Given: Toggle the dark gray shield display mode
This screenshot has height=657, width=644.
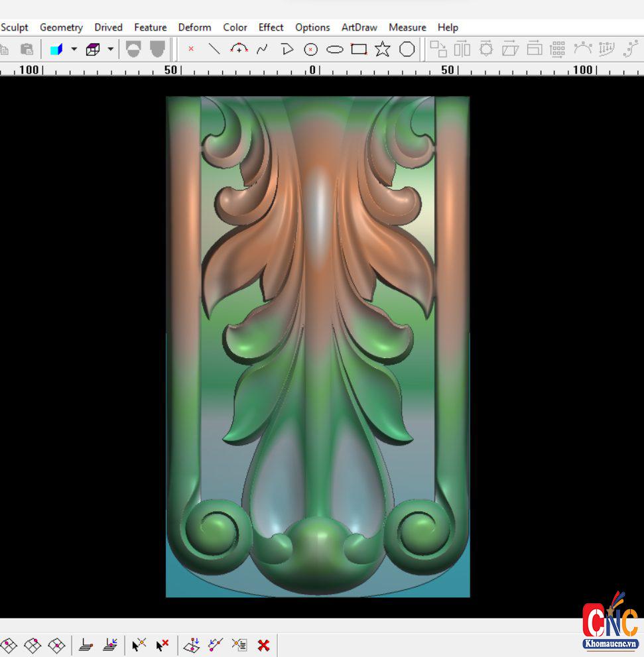Looking at the screenshot, I should coord(157,50).
